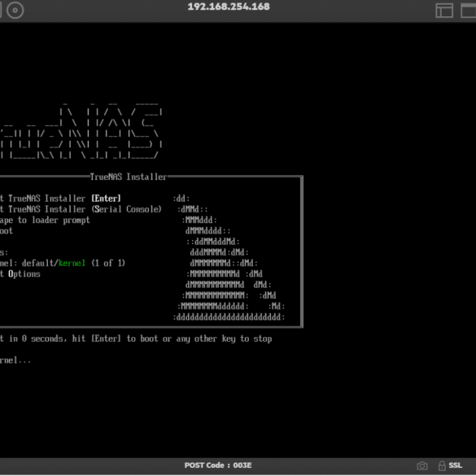Click the 'Options' menu line

[20, 274]
